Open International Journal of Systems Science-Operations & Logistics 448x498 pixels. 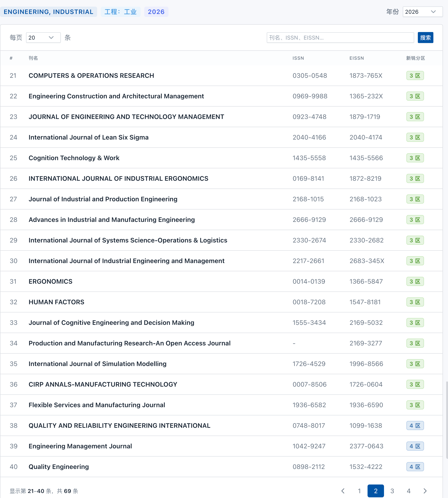128,240
